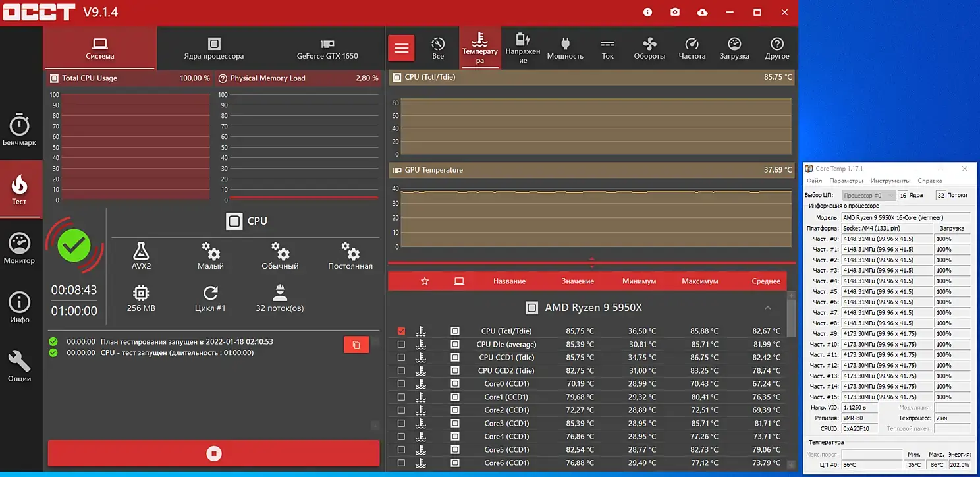Stop the test with the red button
The width and height of the screenshot is (980, 477).
click(x=213, y=453)
